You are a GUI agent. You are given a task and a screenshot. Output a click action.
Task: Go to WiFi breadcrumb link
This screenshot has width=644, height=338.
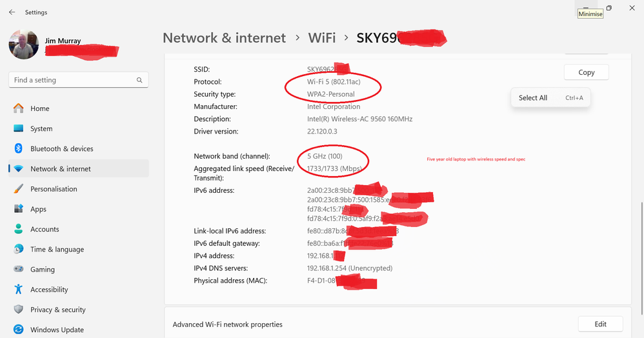point(321,37)
